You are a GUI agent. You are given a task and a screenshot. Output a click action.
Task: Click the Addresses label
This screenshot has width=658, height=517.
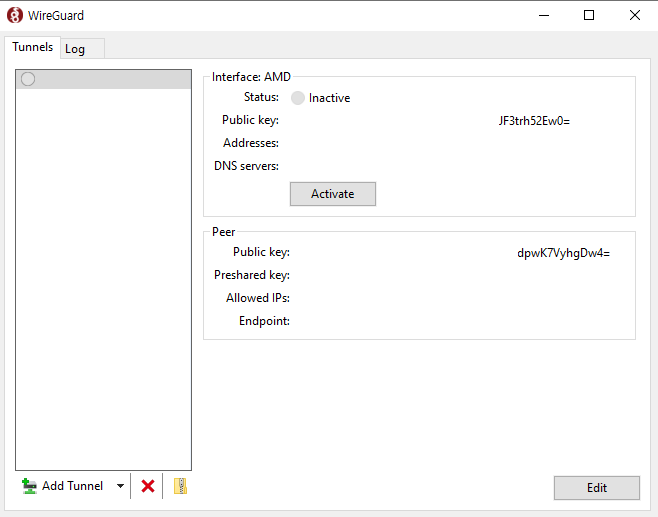tap(251, 143)
